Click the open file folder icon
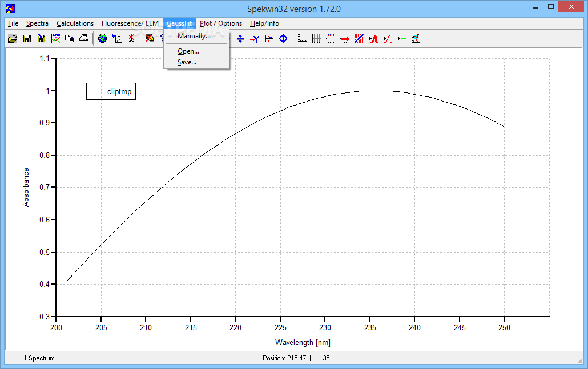Screen dimensions: 588x369 coord(13,38)
